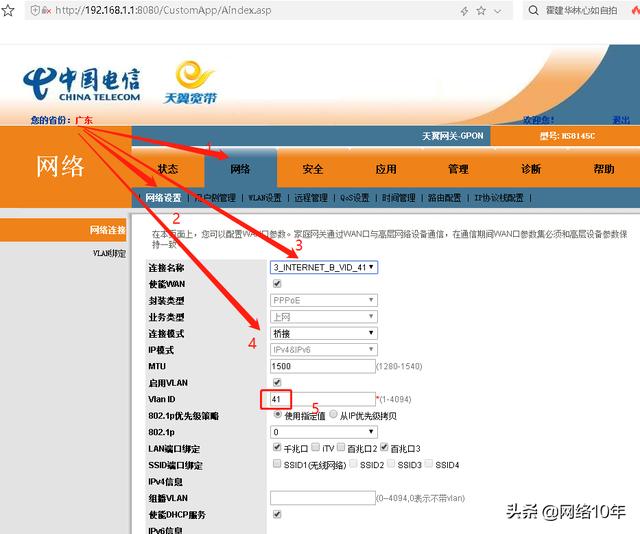Open the 网络 main tab
The width and height of the screenshot is (640, 534).
pyautogui.click(x=240, y=169)
